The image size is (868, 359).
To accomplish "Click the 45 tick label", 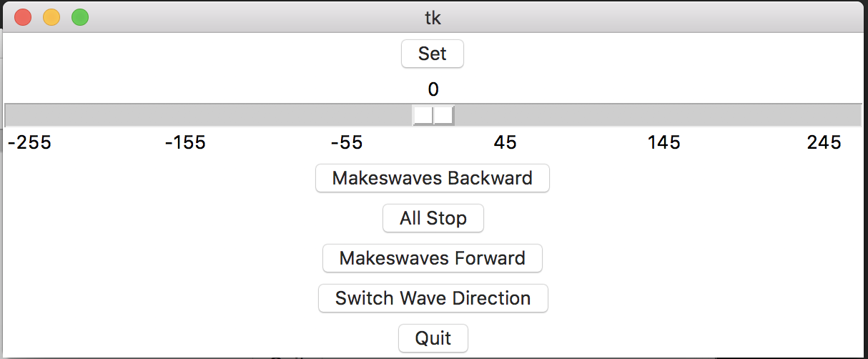I will click(505, 143).
